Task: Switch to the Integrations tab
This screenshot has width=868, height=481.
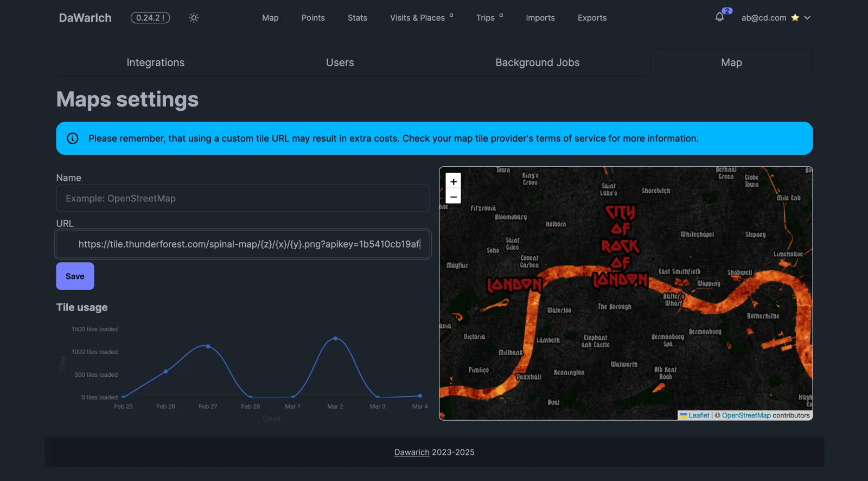Action: [x=156, y=62]
